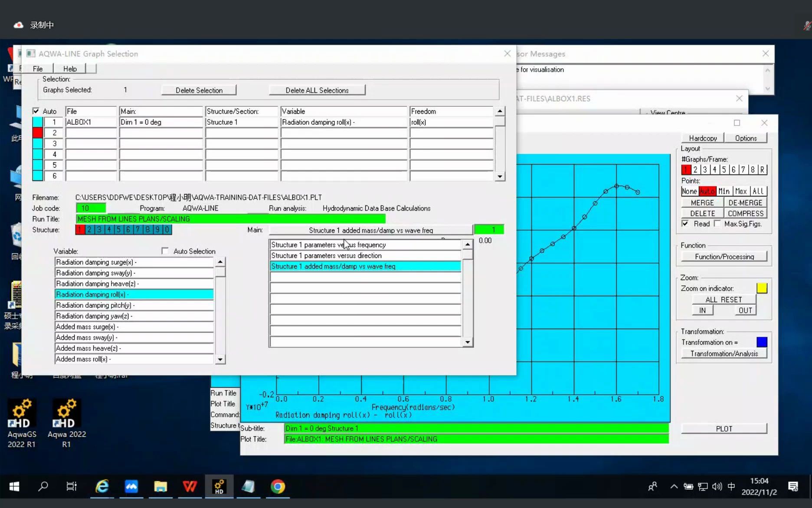Open the Help menu
The width and height of the screenshot is (812, 508).
(69, 68)
